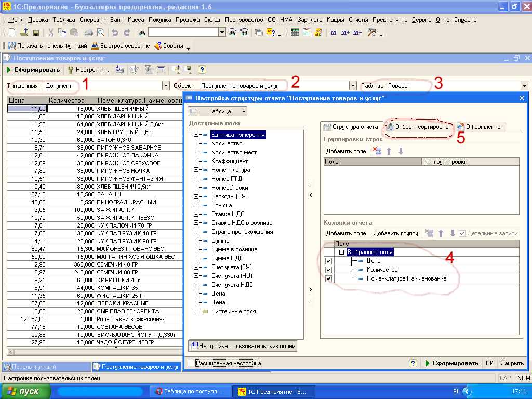This screenshot has width=532, height=399.
Task: Click Настройка пользовательских полей button
Action: tap(243, 346)
